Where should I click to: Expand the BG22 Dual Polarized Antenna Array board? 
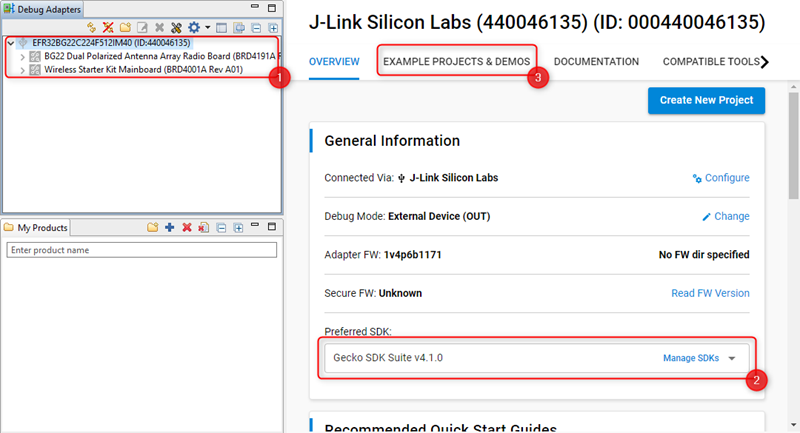[23, 57]
